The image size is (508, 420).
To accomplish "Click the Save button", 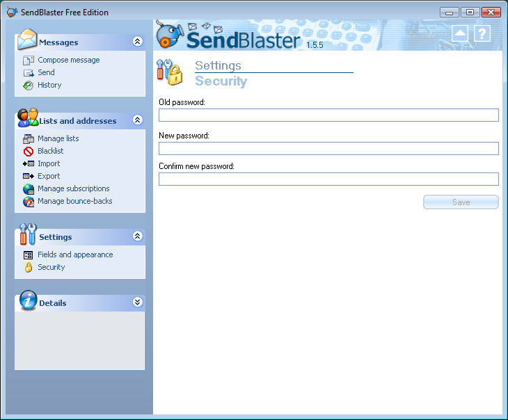I will tap(461, 202).
